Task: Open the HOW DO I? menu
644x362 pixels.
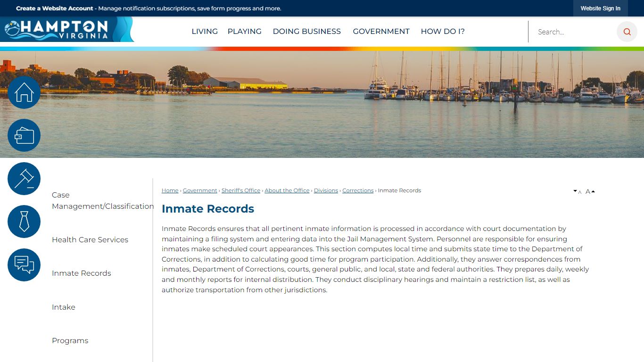Action: tap(442, 31)
